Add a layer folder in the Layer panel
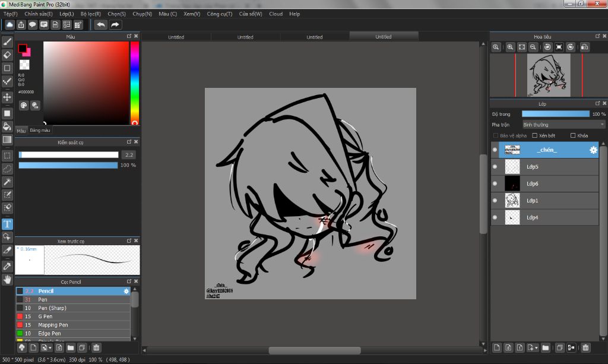Screen dimensions: 608x364 point(546,348)
